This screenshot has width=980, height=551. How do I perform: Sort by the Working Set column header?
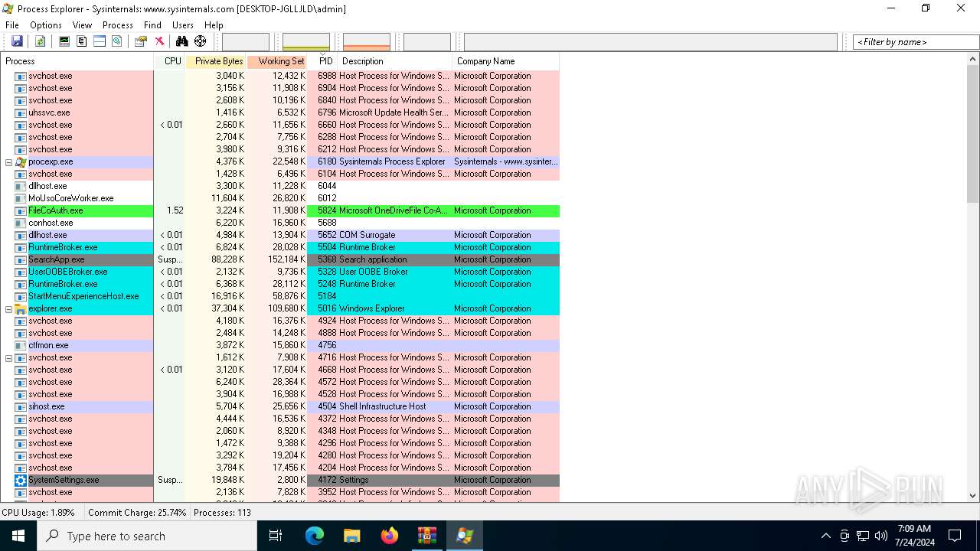(x=277, y=61)
